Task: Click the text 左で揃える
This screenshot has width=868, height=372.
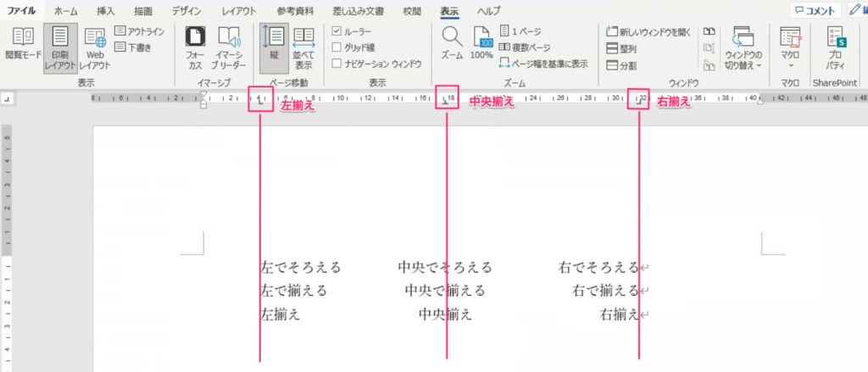Action: click(293, 290)
